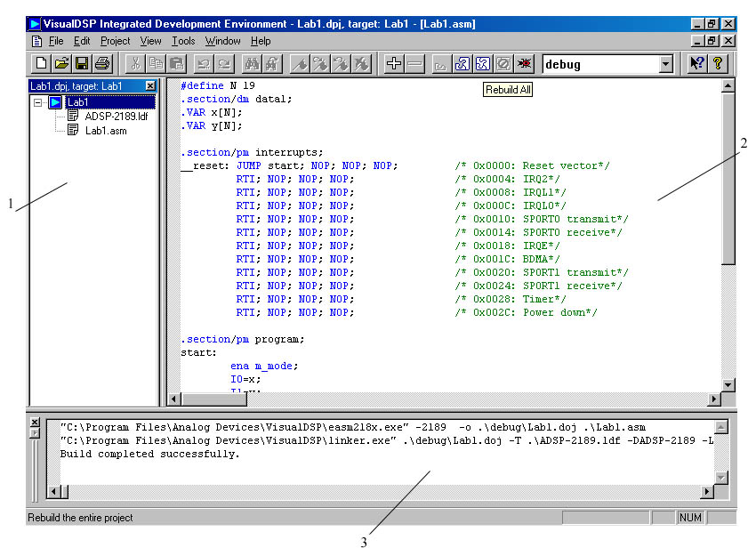The height and width of the screenshot is (556, 756).
Task: Open the View menu
Action: [x=150, y=41]
